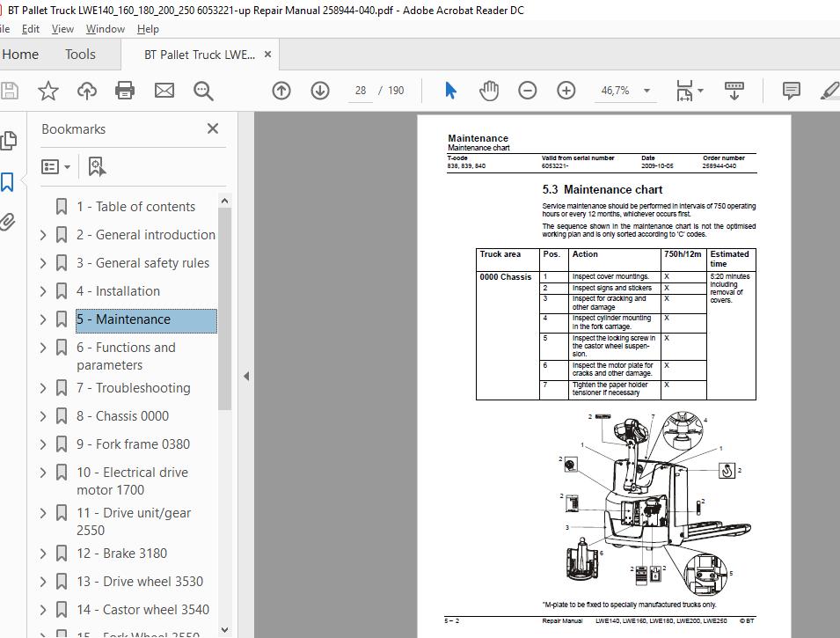This screenshot has width=840, height=638.
Task: Expand the Brake 3180 bookmark
Action: point(43,554)
